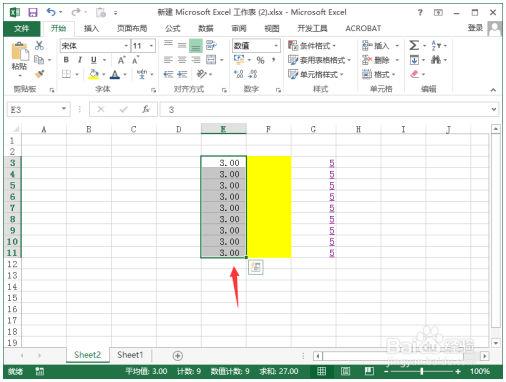
Task: Toggle Underline formatting
Action: (x=94, y=60)
